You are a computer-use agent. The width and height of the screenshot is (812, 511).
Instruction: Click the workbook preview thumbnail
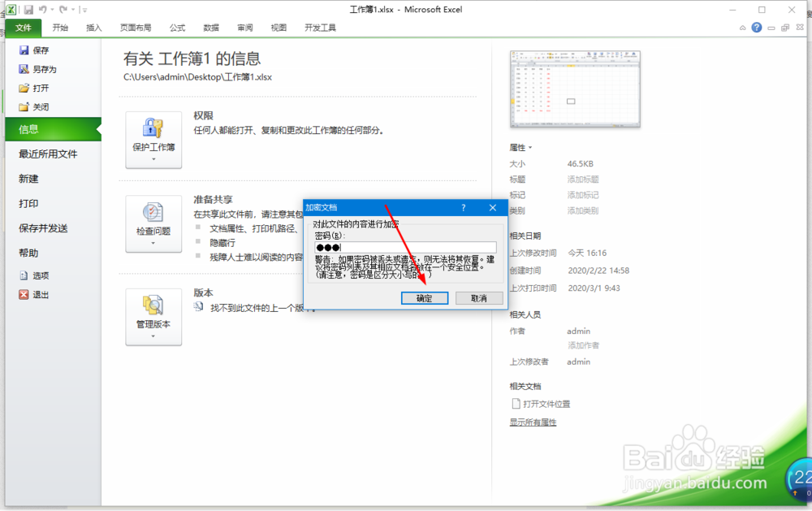tap(575, 89)
